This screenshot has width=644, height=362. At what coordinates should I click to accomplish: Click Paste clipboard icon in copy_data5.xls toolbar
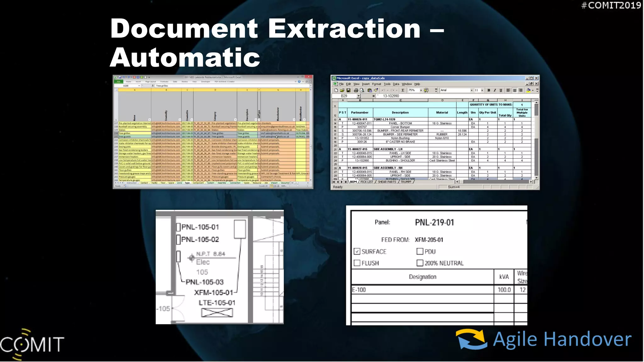tap(370, 90)
